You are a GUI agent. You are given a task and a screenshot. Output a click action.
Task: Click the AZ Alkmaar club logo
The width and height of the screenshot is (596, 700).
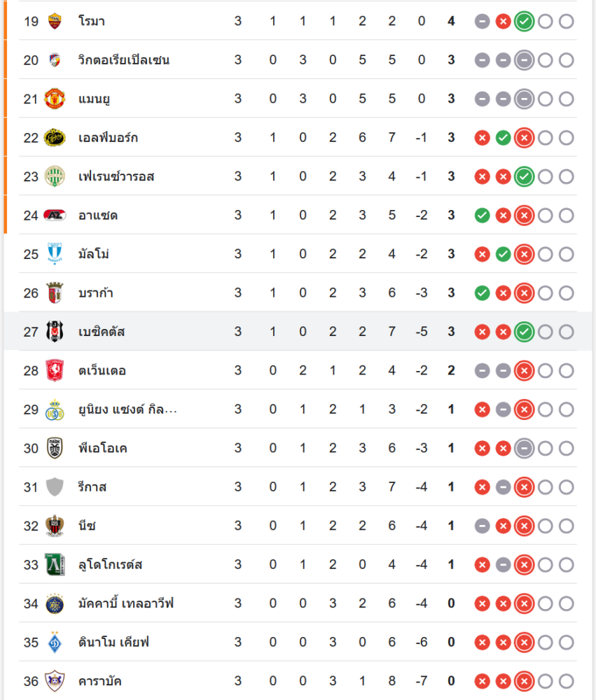click(x=54, y=216)
